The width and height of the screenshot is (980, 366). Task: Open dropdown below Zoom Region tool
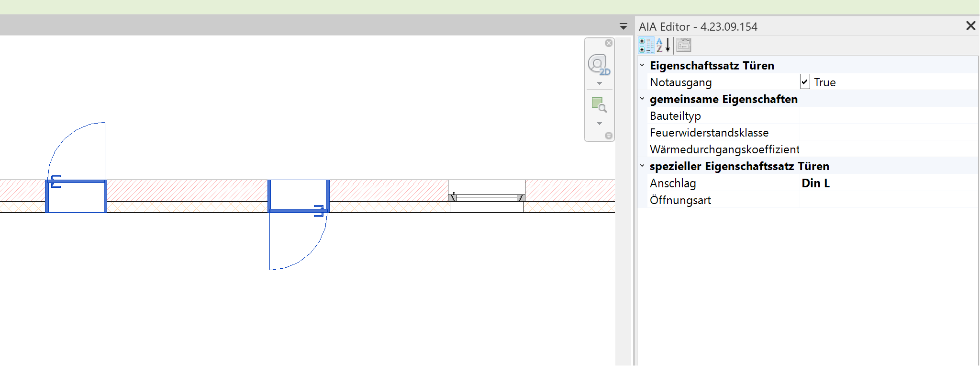(600, 124)
